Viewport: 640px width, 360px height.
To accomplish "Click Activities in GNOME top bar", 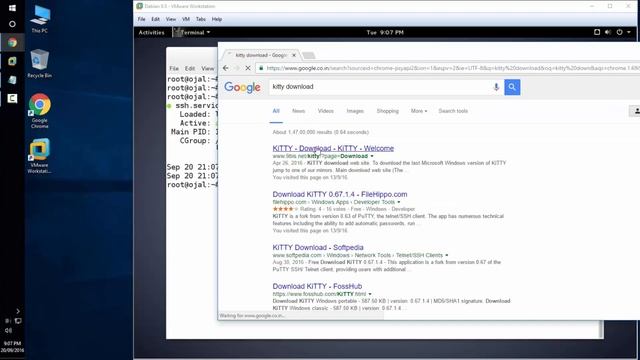I will pos(151,32).
